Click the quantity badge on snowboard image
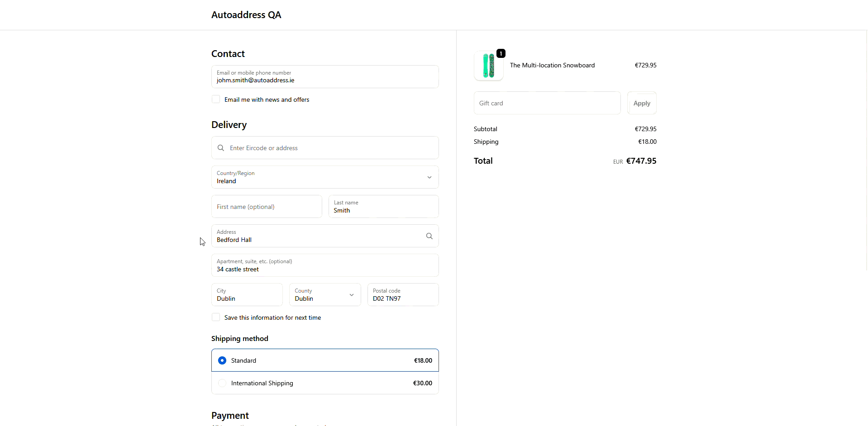The width and height of the screenshot is (868, 426). 501,53
